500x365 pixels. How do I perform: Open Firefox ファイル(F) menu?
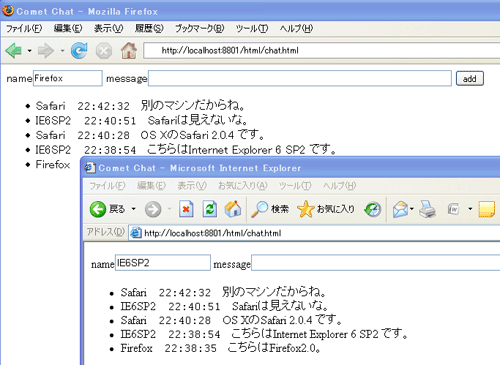click(x=24, y=29)
